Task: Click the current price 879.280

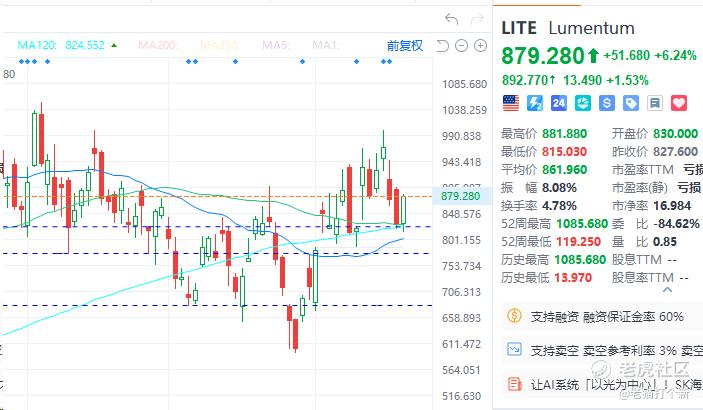Action: click(x=543, y=56)
